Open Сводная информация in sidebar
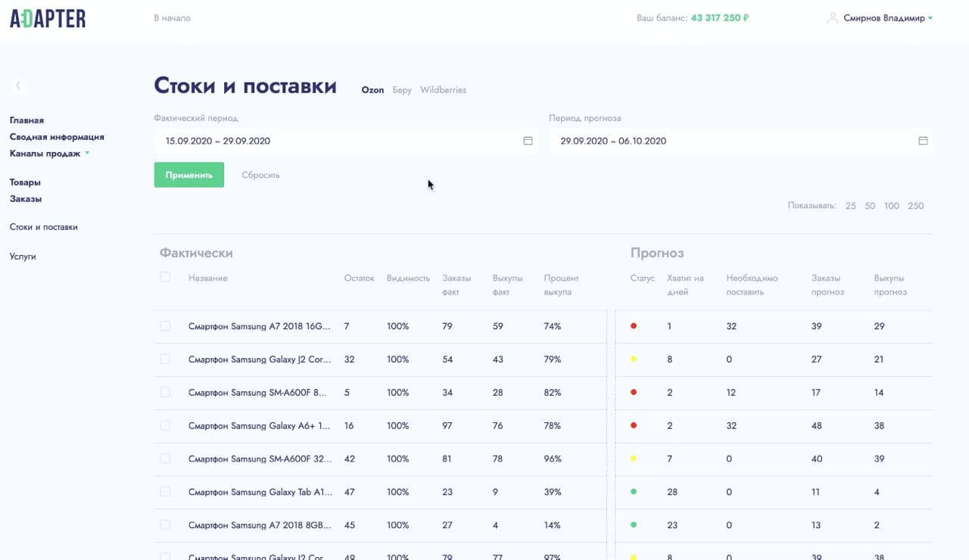 [57, 137]
